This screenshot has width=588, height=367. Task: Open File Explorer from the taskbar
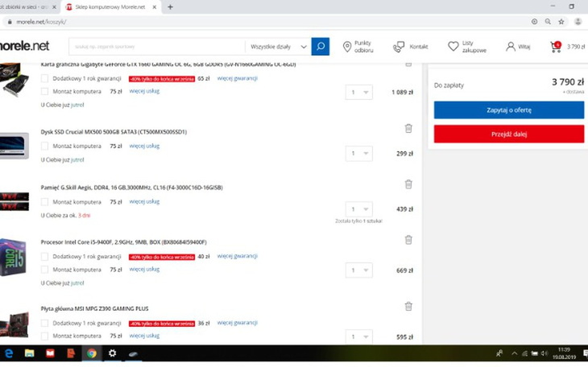tap(30, 353)
